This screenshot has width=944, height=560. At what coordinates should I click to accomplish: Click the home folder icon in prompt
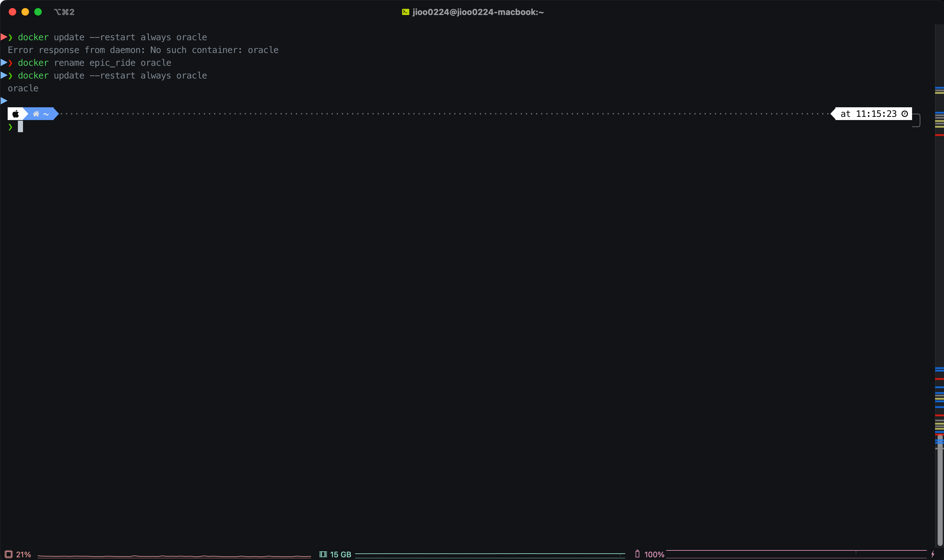click(36, 114)
